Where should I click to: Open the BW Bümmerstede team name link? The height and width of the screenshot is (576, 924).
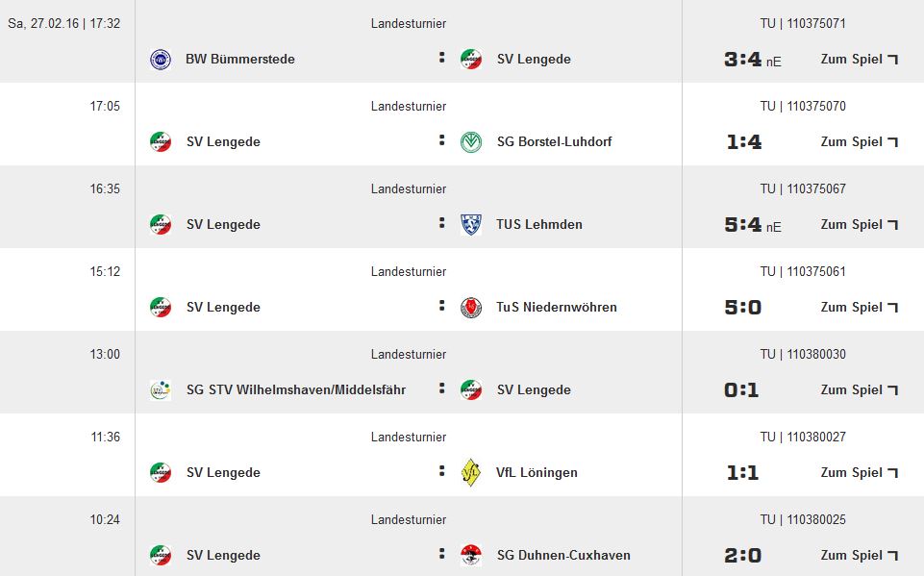click(x=240, y=60)
